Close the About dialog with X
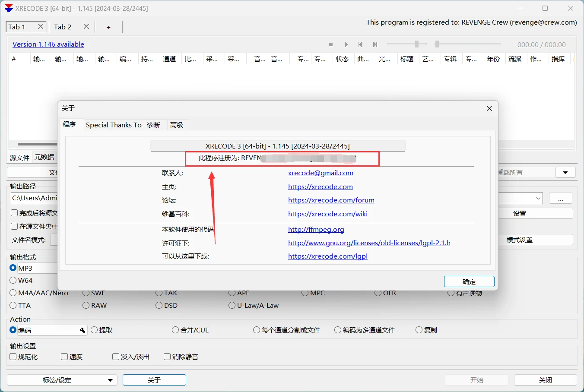Screen dimensions: 584x392 (489, 108)
